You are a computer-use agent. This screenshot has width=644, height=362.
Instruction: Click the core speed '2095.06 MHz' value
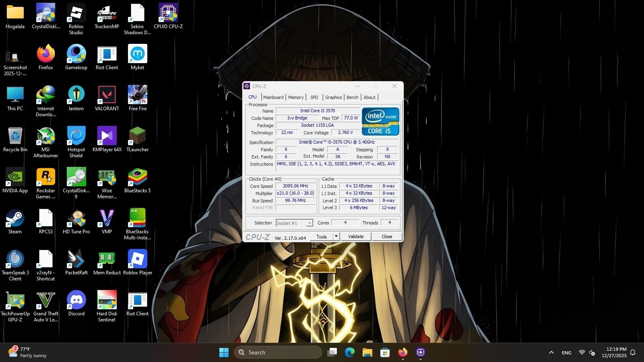tap(295, 186)
